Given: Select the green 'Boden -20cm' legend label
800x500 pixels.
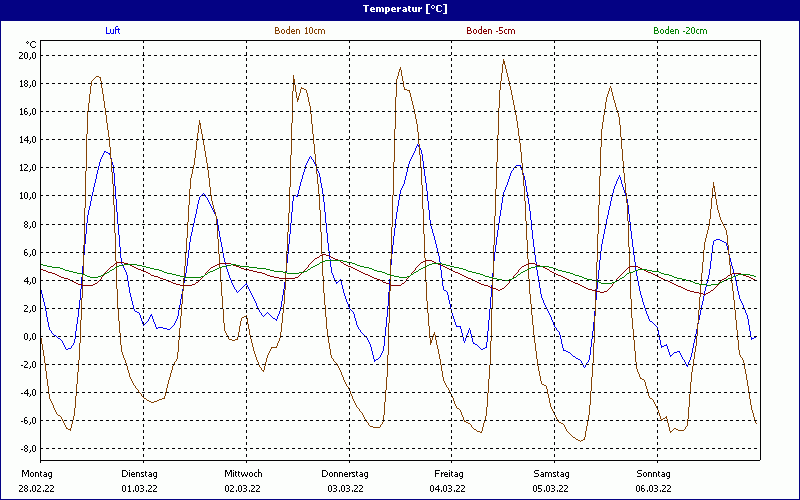Looking at the screenshot, I should (680, 31).
